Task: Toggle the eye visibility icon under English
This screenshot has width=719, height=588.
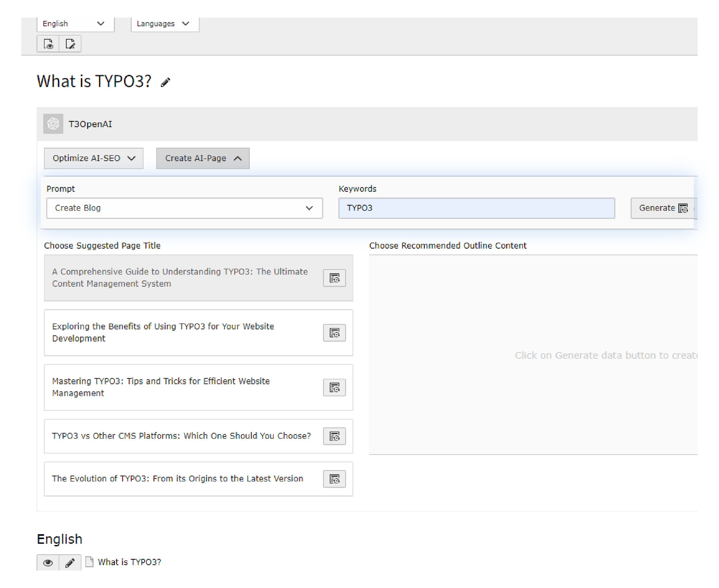Action: (48, 563)
